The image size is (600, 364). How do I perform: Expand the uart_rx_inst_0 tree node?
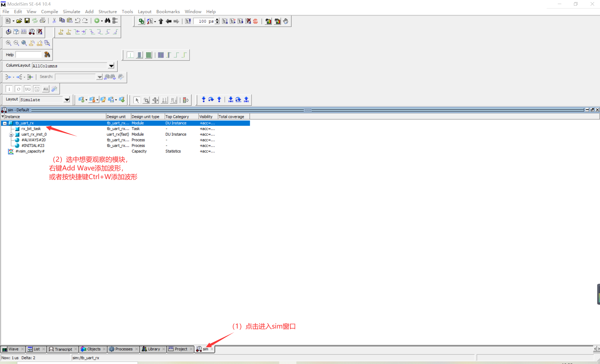click(x=11, y=134)
